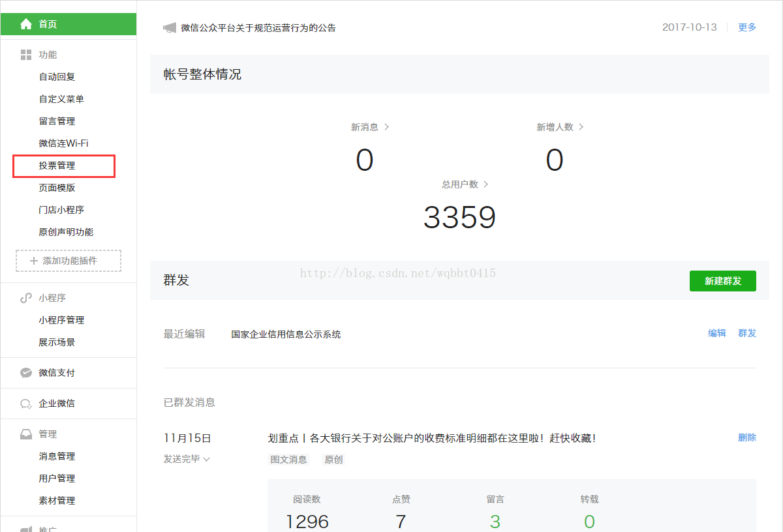
Task: Open 门店小程序
Action: point(61,210)
